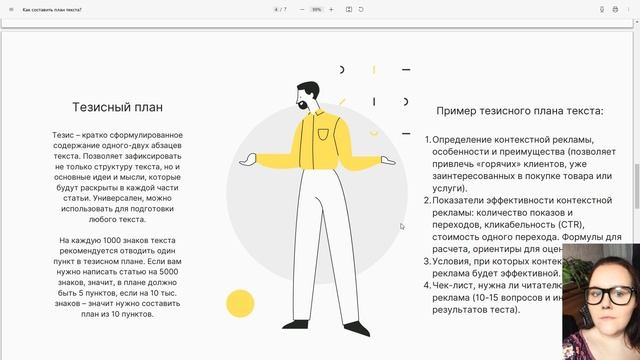Viewport: 640px width, 360px height.
Task: Click the illustration of man in yellow shirt
Action: 318,208
